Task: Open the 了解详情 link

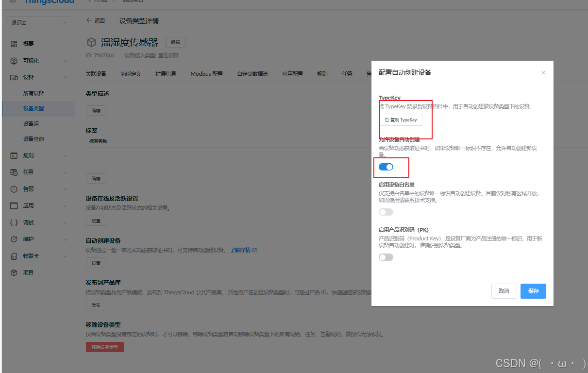Action: pyautogui.click(x=243, y=250)
